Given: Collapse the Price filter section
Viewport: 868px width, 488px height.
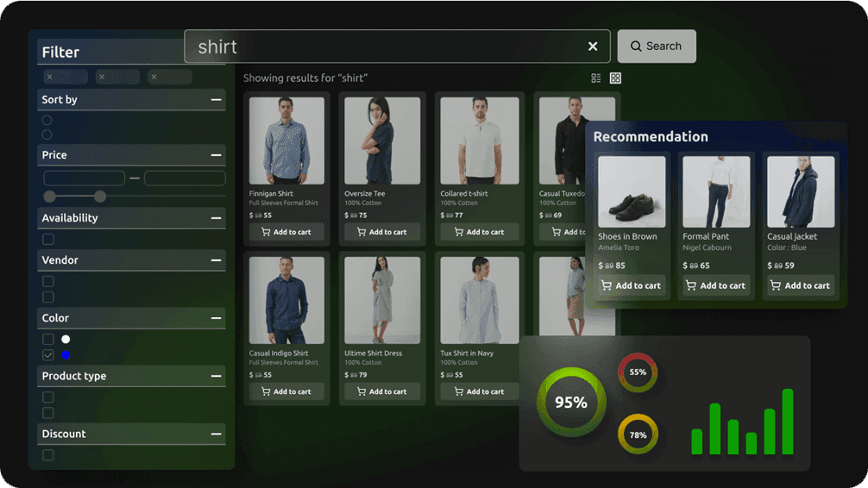Looking at the screenshot, I should pos(216,155).
